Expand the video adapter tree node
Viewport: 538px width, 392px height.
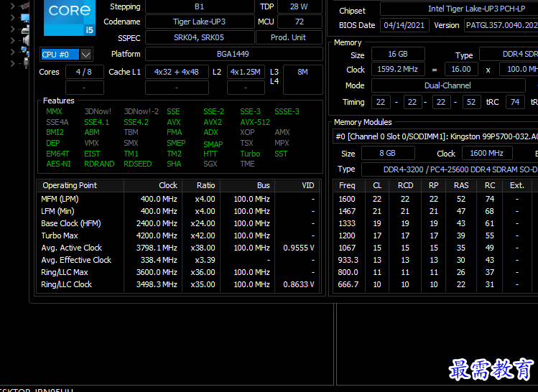coord(12,6)
